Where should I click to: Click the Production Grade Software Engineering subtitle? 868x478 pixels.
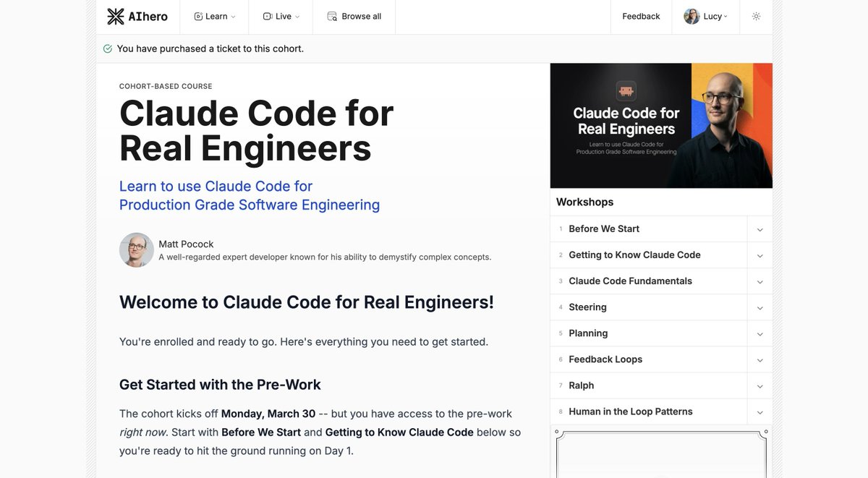coord(250,205)
